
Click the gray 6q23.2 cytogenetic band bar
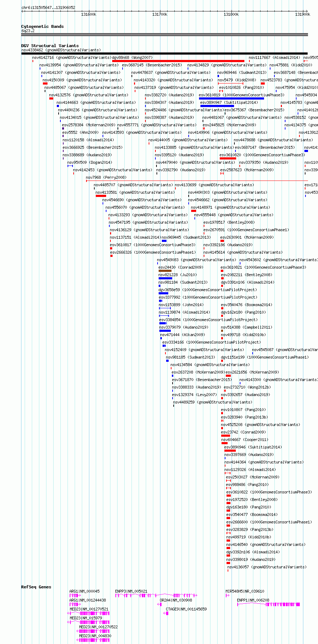pyautogui.click(x=164, y=35)
